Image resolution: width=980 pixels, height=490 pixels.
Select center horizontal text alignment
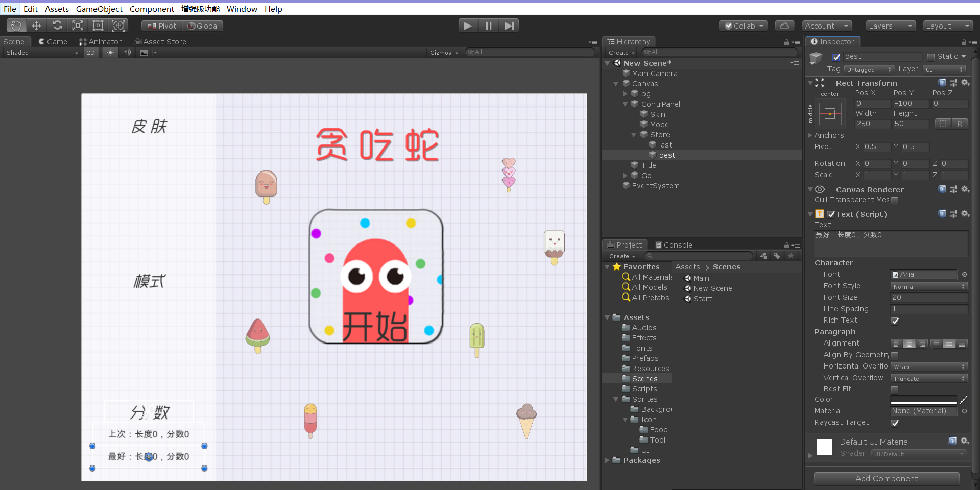(x=910, y=344)
